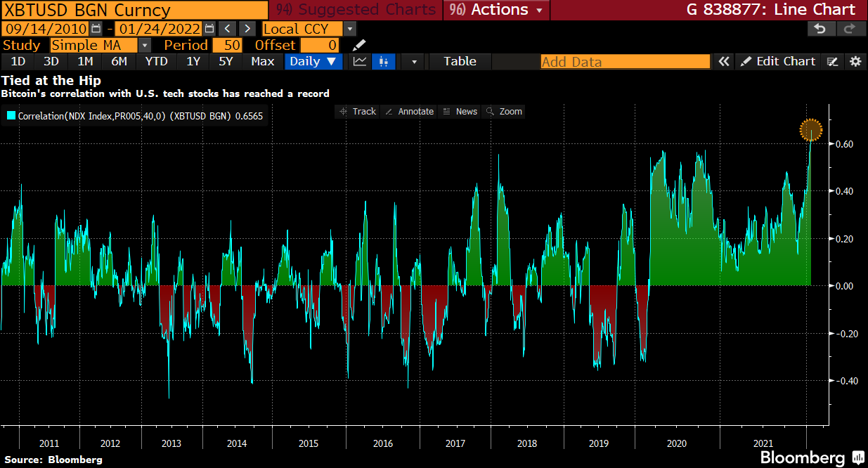The image size is (868, 468).
Task: Open chart settings gear icon
Action: click(x=855, y=61)
